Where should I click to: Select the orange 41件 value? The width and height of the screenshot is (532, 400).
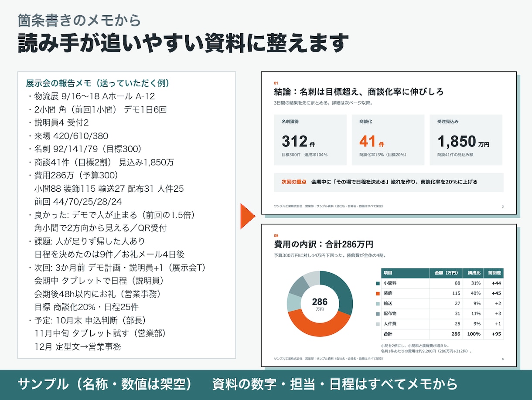[372, 142]
